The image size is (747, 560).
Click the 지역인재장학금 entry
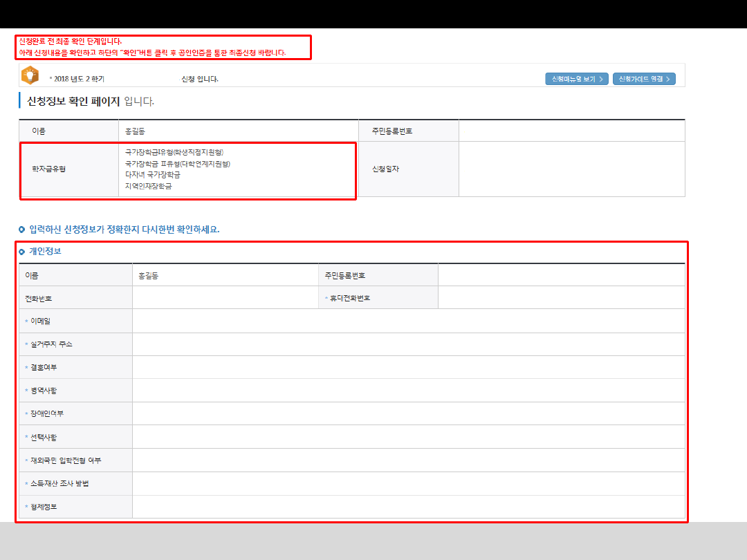click(148, 186)
